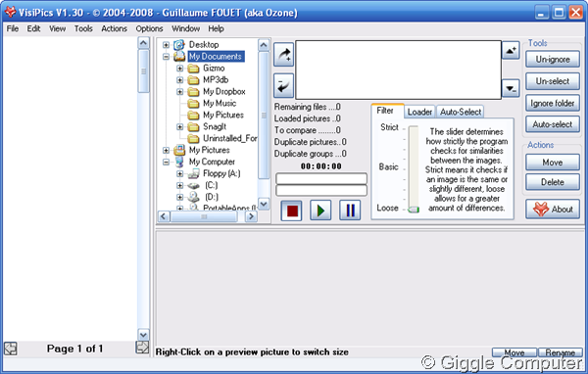Start scanning with green play button
Screen dimensions: 588x374
320,210
